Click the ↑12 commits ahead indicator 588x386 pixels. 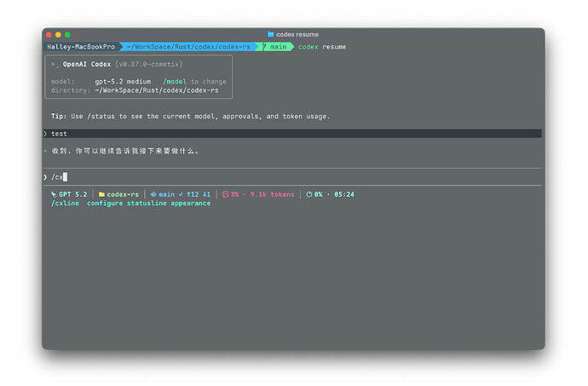pyautogui.click(x=193, y=194)
